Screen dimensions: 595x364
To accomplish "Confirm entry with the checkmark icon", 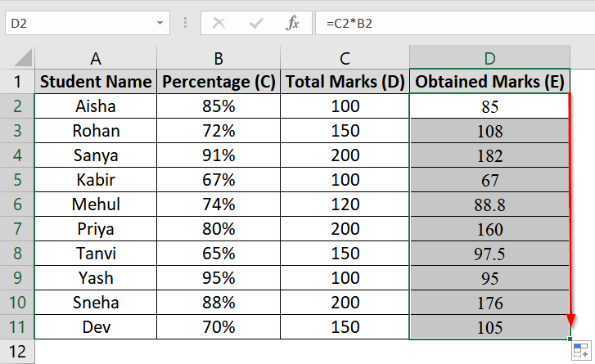I will [x=256, y=24].
